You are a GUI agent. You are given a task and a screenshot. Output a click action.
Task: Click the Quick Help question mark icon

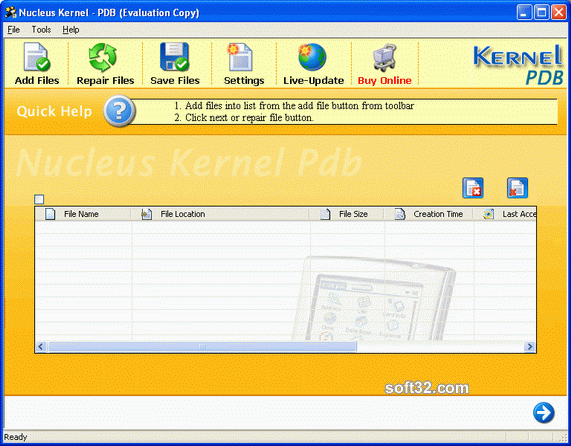119,111
